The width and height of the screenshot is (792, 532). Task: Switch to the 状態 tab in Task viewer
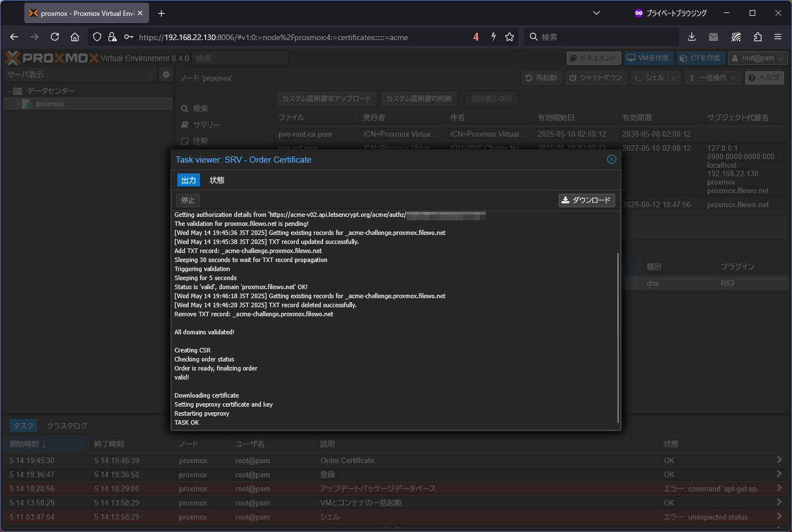tap(217, 180)
